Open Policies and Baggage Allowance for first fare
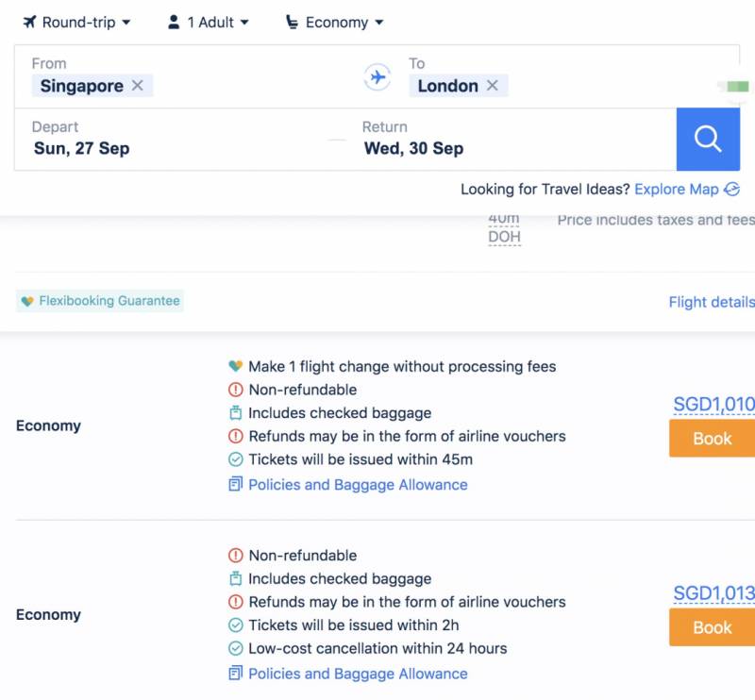This screenshot has height=700, width=755. pos(358,485)
